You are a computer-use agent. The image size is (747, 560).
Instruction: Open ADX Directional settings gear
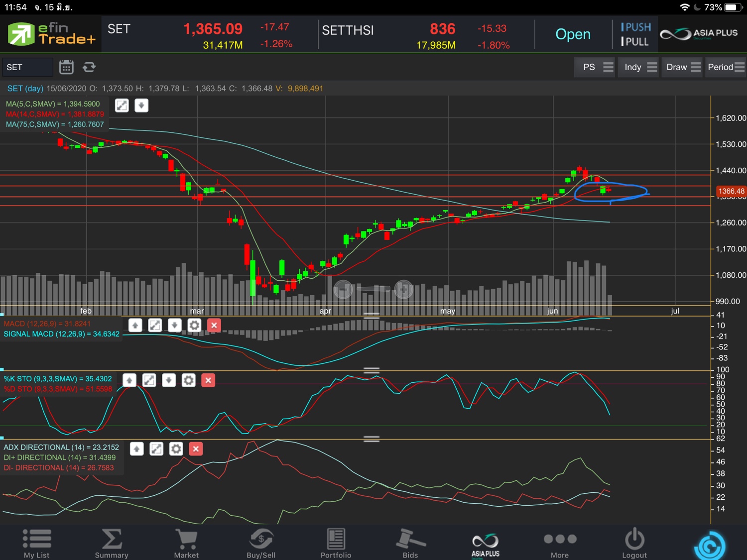point(176,449)
